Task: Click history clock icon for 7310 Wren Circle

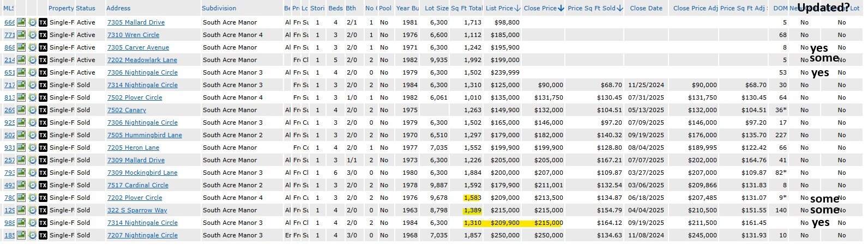Action: tap(32, 35)
